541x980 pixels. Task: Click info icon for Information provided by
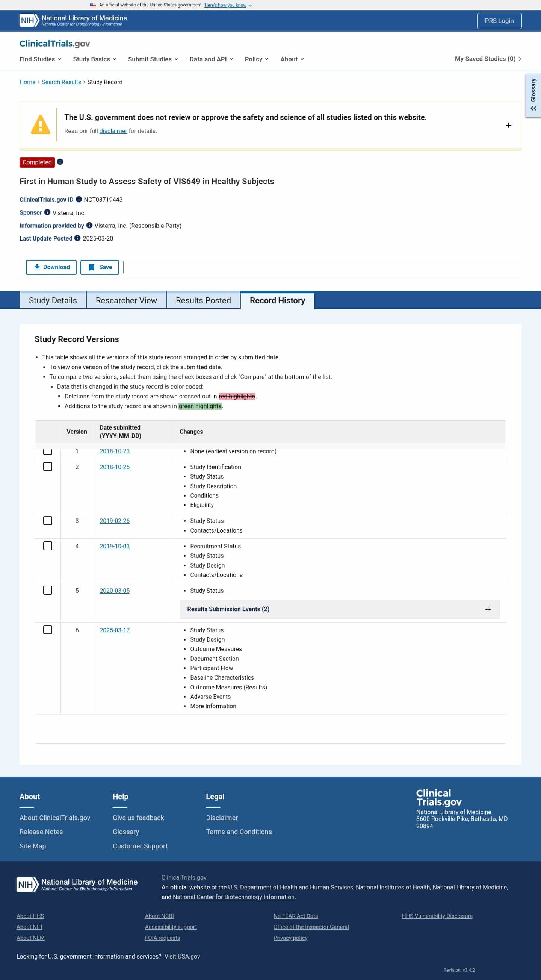89,225
